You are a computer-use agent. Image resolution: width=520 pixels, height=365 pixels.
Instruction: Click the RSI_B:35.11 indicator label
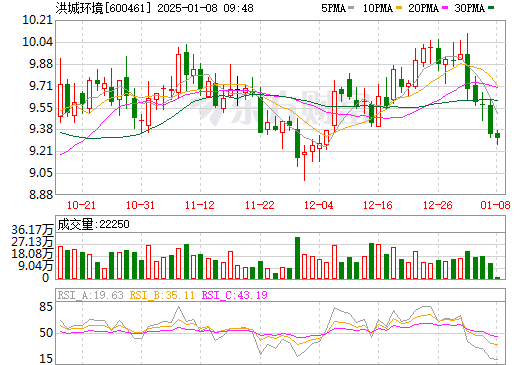tap(162, 295)
